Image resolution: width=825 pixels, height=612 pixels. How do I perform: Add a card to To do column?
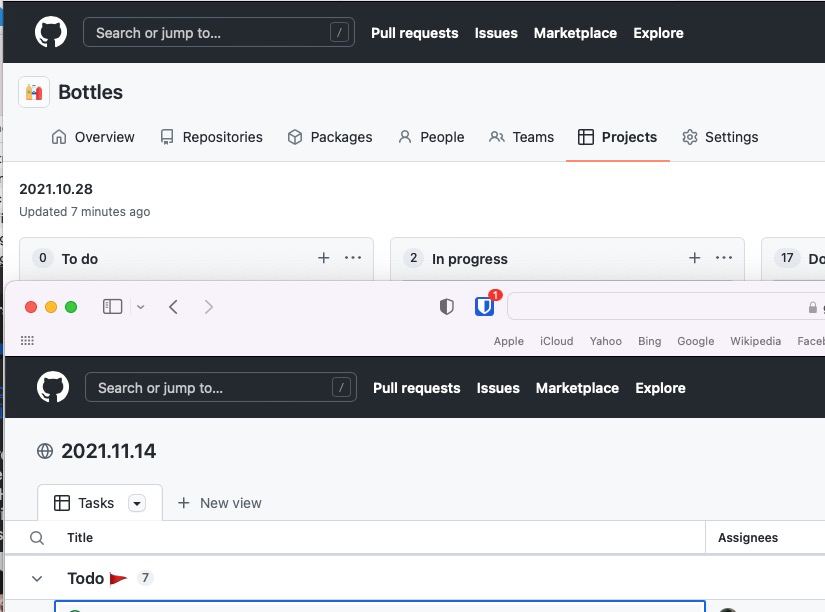coord(324,258)
